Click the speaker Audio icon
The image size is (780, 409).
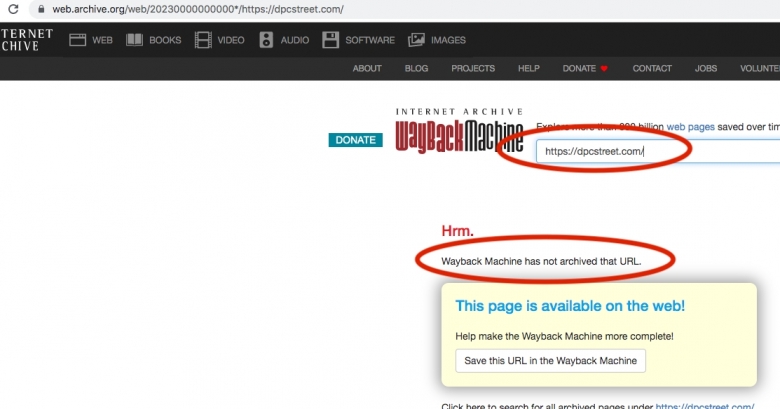coord(266,40)
